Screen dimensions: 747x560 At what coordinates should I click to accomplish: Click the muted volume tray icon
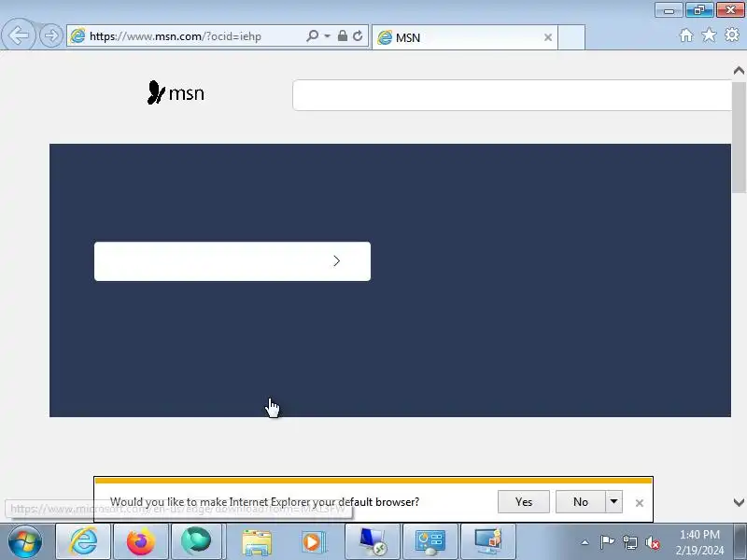point(653,542)
